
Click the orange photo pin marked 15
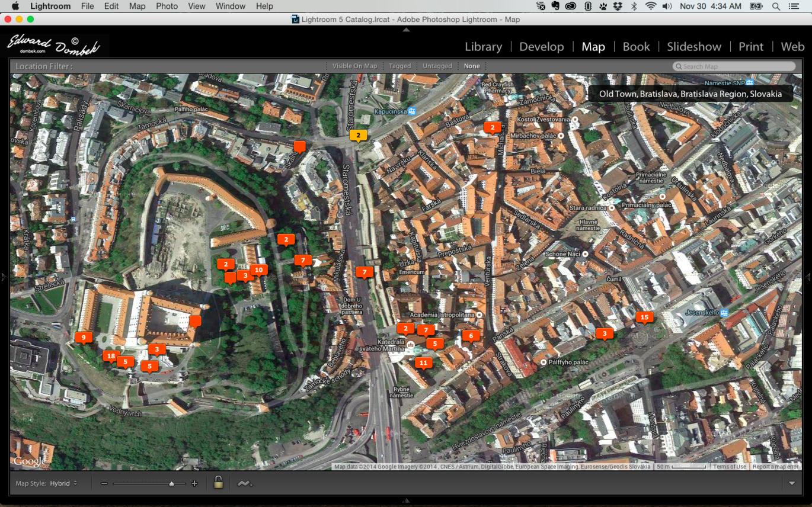[x=644, y=317]
